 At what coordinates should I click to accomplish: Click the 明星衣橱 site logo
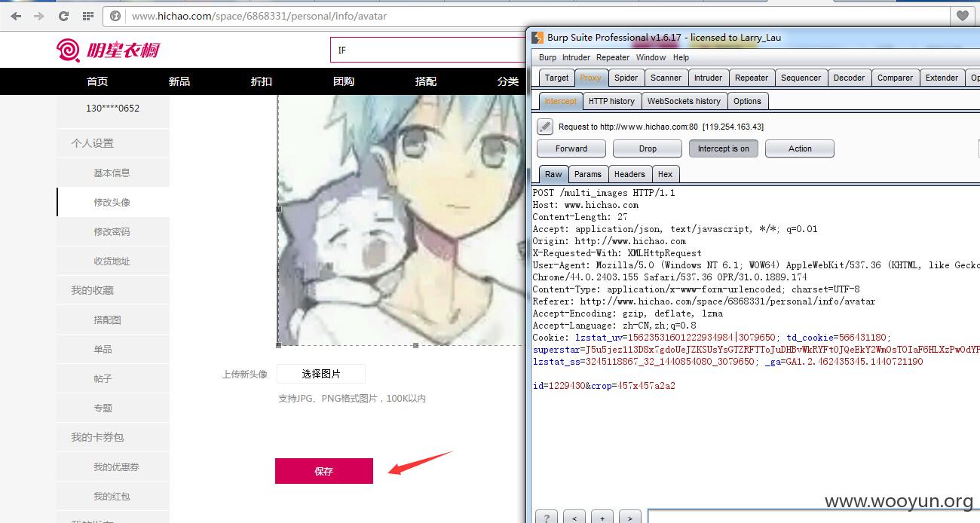coord(109,50)
